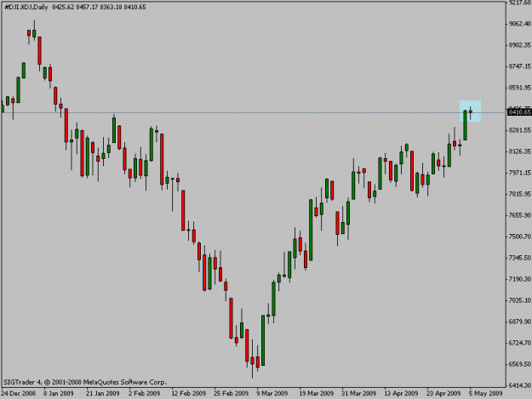The image size is (532, 399).
Task: Click the 7345.50 price axis value
Action: coord(520,258)
